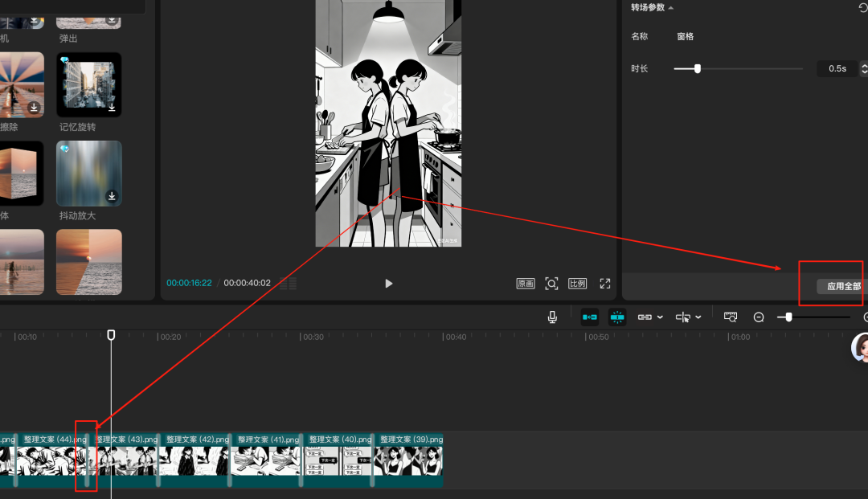Download the 记忆旋转 transition effect
Viewport: 868px width, 499px height.
click(x=112, y=107)
